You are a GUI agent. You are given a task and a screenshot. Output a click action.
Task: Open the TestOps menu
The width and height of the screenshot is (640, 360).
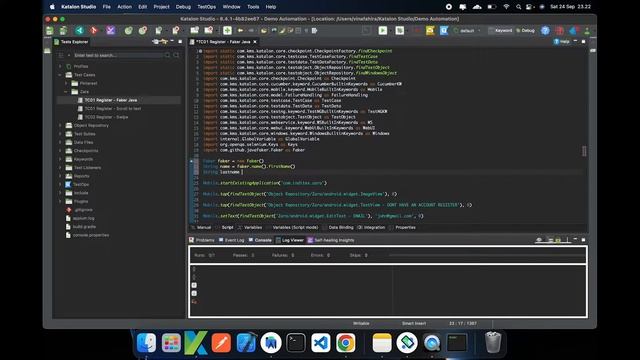(x=207, y=7)
